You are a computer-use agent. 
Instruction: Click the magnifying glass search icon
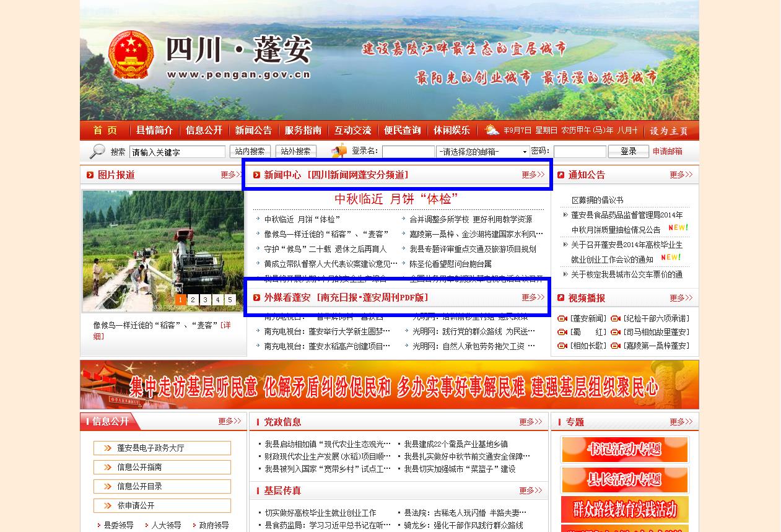coord(97,151)
